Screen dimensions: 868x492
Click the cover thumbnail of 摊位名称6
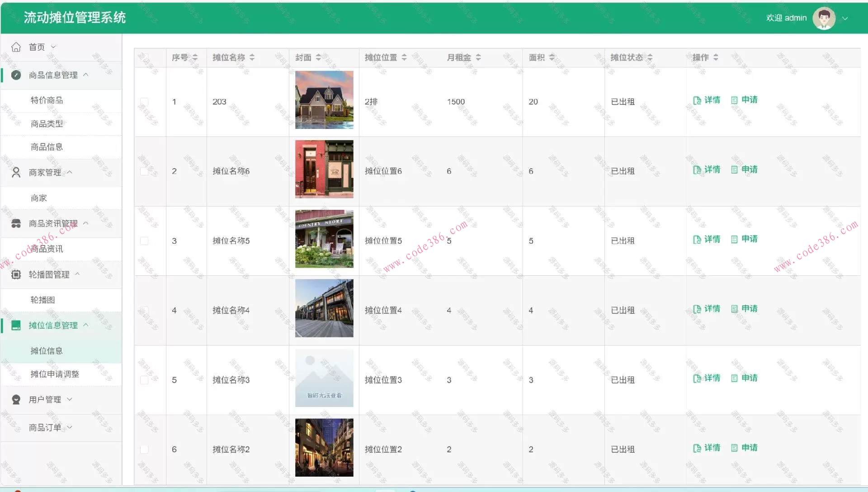click(324, 169)
